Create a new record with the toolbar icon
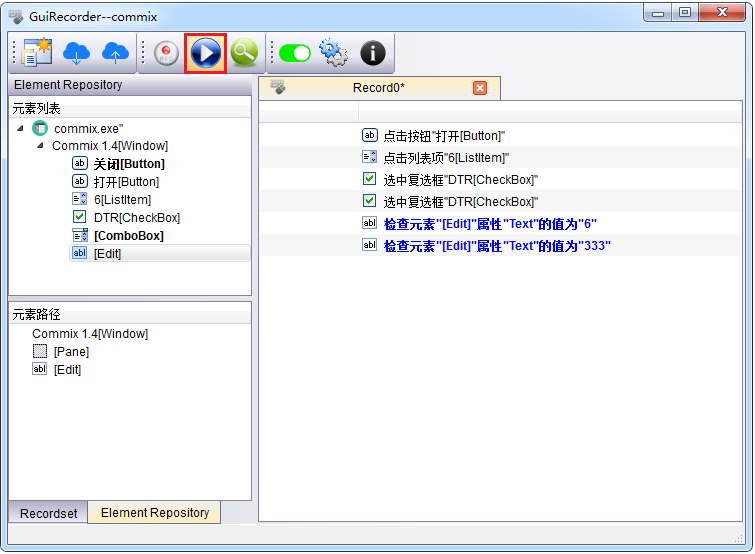 pyautogui.click(x=37, y=52)
